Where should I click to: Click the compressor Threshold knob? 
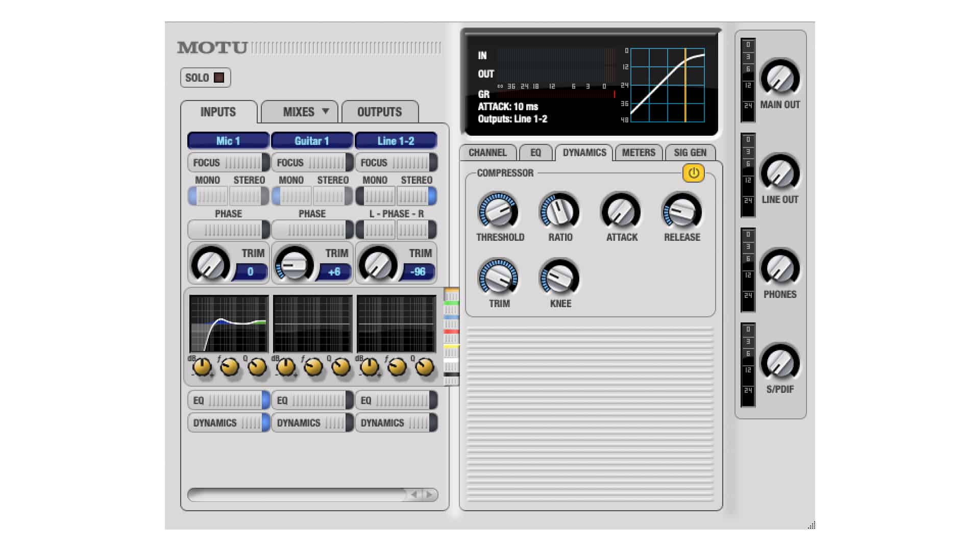point(498,211)
